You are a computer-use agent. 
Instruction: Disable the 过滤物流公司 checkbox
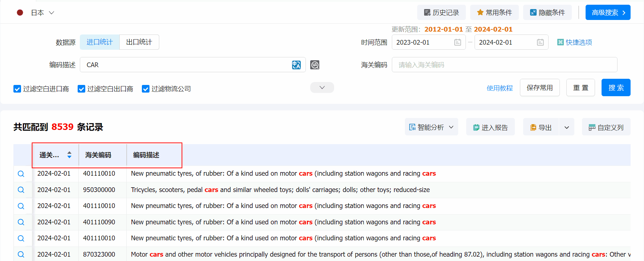click(x=145, y=89)
